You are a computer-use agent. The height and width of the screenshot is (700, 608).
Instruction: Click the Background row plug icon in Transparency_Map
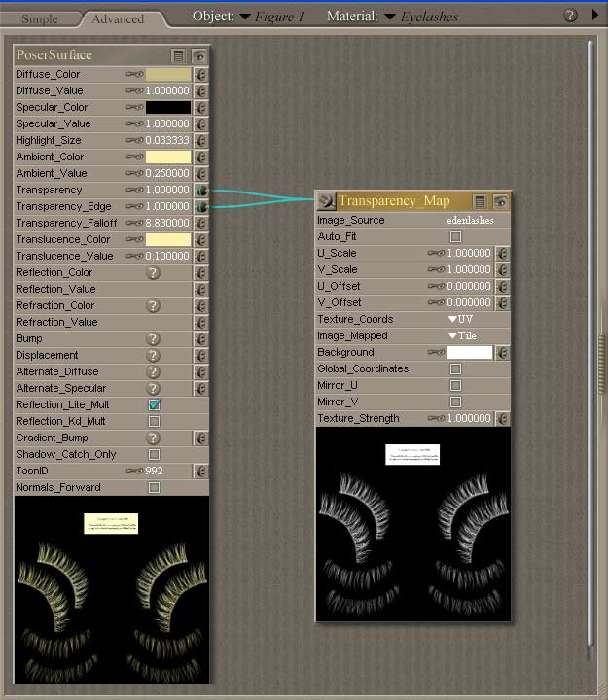(x=502, y=353)
